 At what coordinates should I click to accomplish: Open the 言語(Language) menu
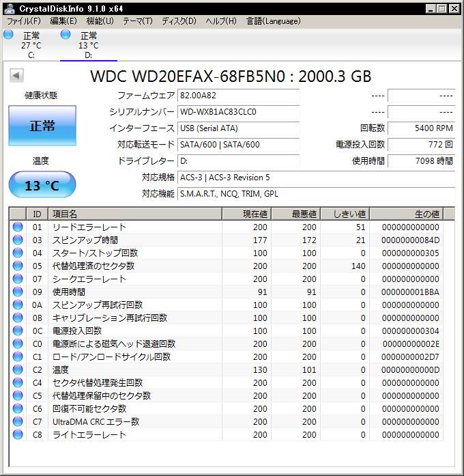[x=273, y=21]
